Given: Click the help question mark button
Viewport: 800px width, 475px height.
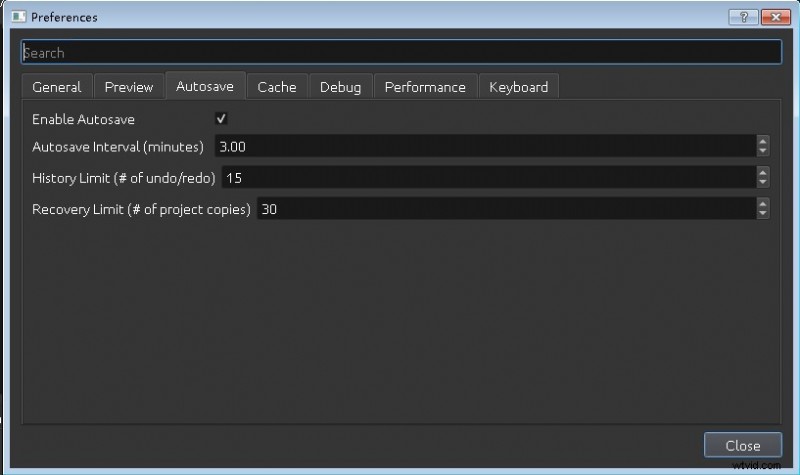Looking at the screenshot, I should (x=743, y=17).
